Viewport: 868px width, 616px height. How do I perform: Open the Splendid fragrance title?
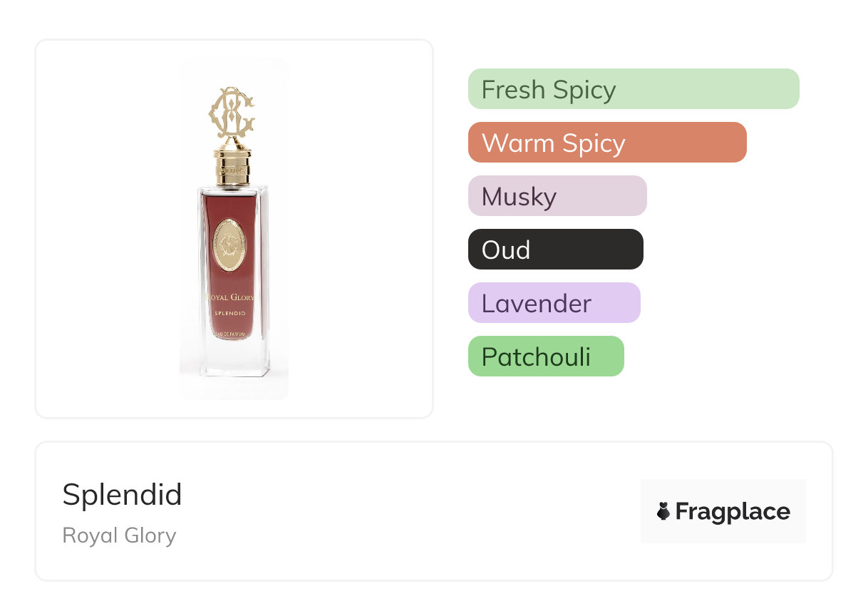(x=122, y=495)
